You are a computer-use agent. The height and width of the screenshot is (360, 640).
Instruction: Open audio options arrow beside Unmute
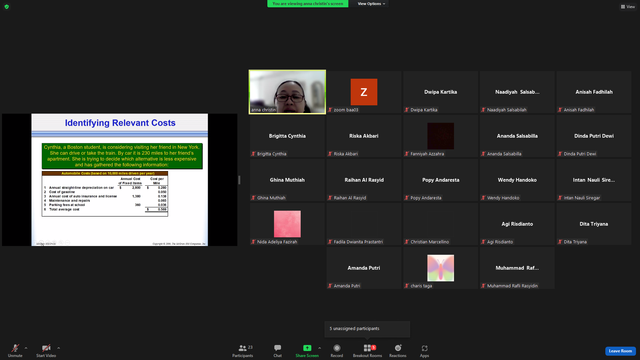point(26,348)
